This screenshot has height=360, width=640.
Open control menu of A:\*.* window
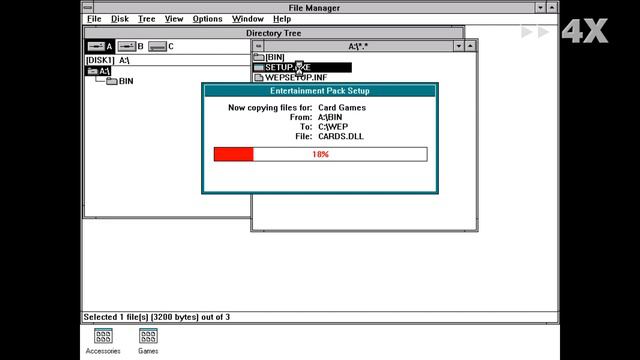pos(258,46)
